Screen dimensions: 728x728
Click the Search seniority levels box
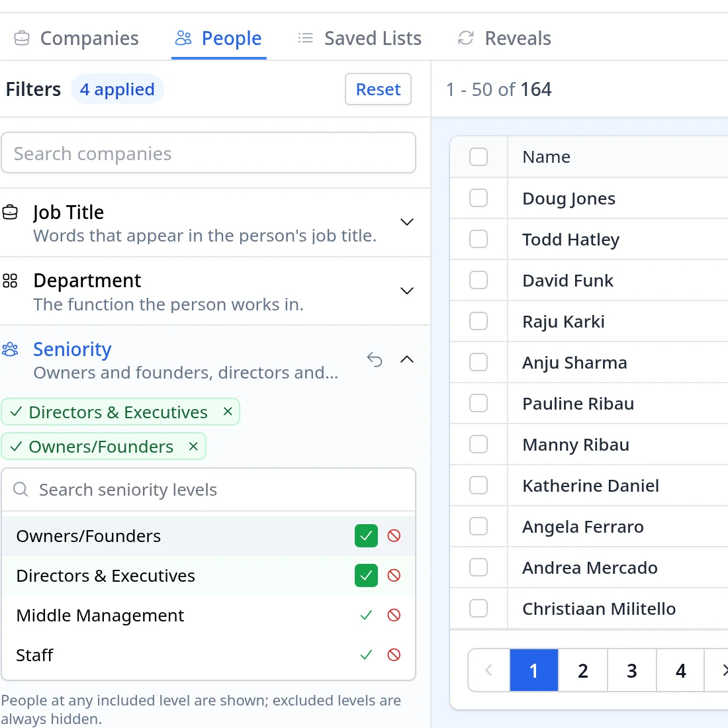(x=208, y=490)
